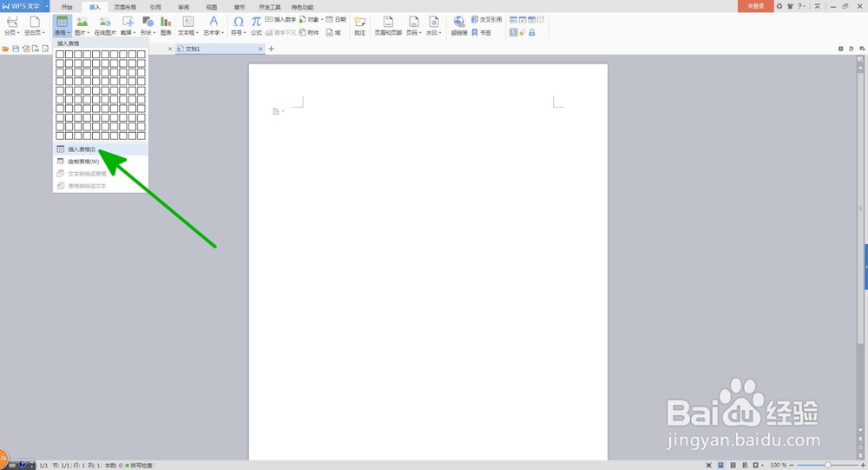Switch to the 开始 (Home) tab

(67, 7)
